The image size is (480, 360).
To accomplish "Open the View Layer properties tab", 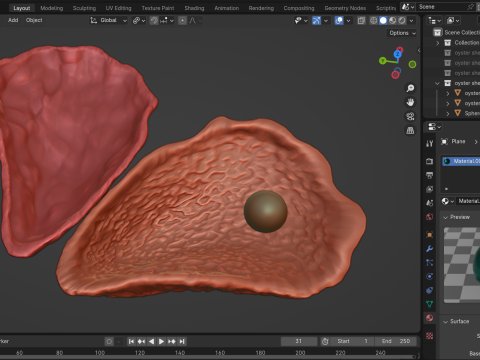I will pyautogui.click(x=430, y=189).
